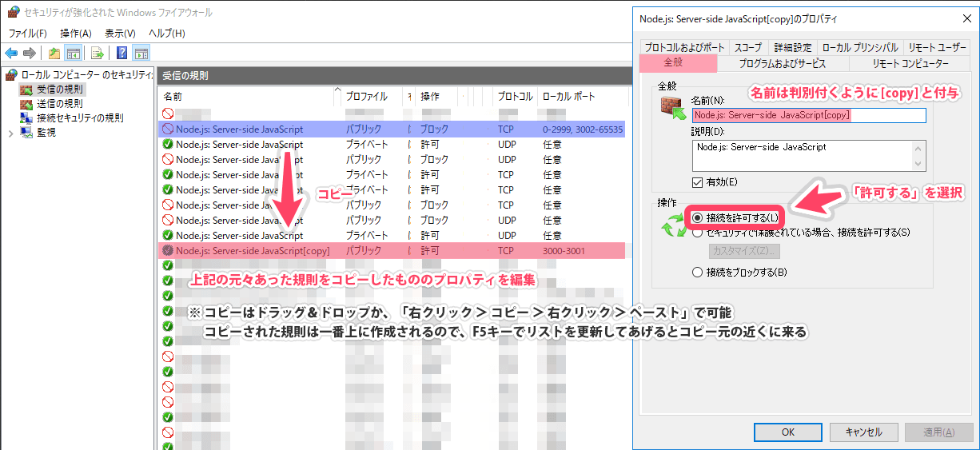Click the カスタマイズ(Z)... button
Screen dimensions: 980x450
[x=744, y=251]
